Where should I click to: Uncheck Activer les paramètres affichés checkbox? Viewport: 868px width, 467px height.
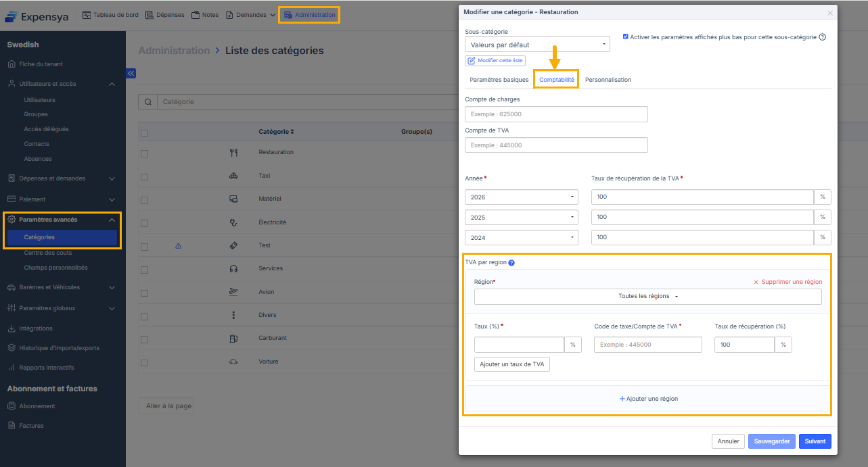[x=625, y=36]
